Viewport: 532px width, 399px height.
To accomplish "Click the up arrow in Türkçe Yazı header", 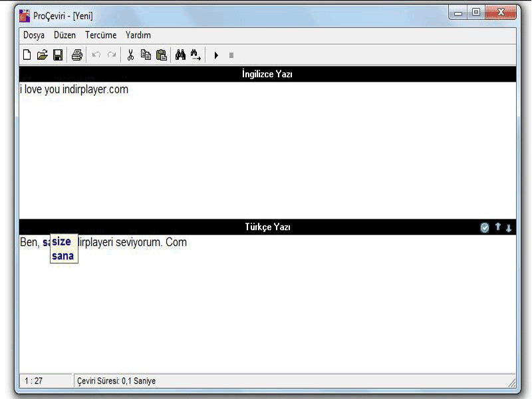I will 497,227.
